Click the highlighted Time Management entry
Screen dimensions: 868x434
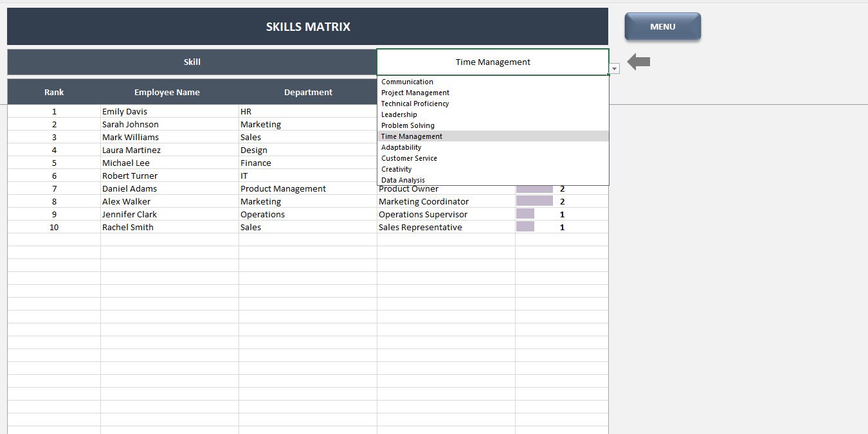(411, 136)
